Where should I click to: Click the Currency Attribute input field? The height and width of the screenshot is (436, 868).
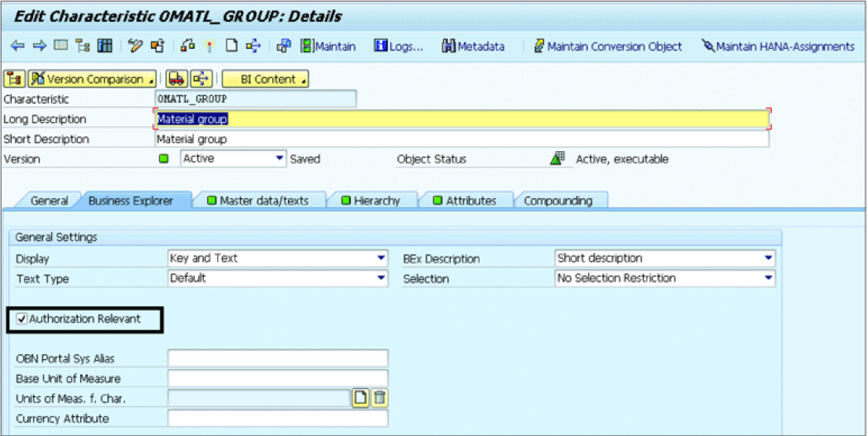pos(278,419)
